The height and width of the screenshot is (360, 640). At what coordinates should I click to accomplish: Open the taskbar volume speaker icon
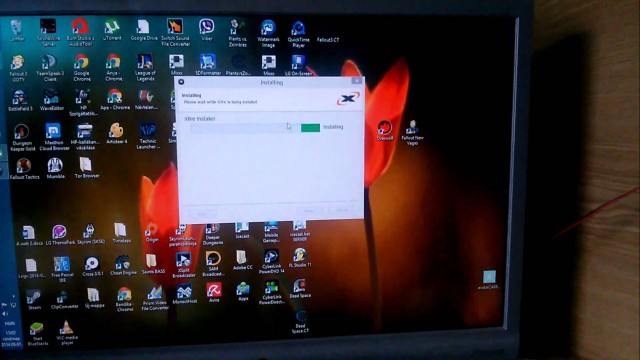click(x=5, y=313)
